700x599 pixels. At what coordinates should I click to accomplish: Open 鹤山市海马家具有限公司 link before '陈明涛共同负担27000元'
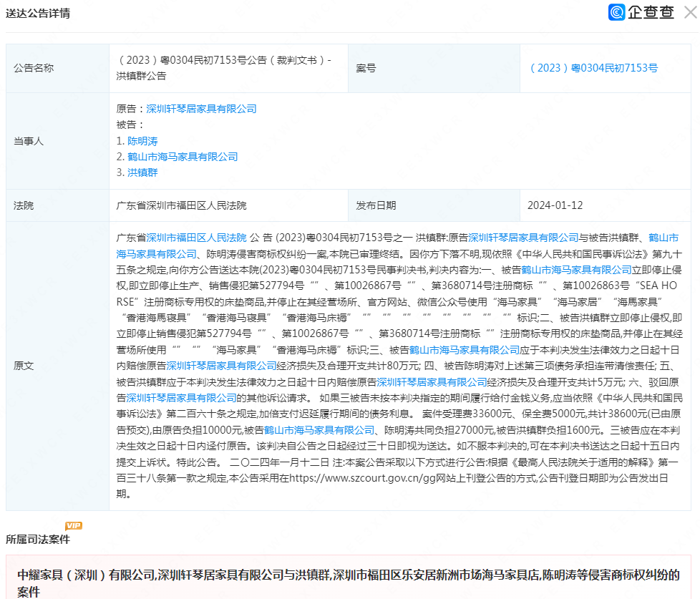(x=319, y=430)
